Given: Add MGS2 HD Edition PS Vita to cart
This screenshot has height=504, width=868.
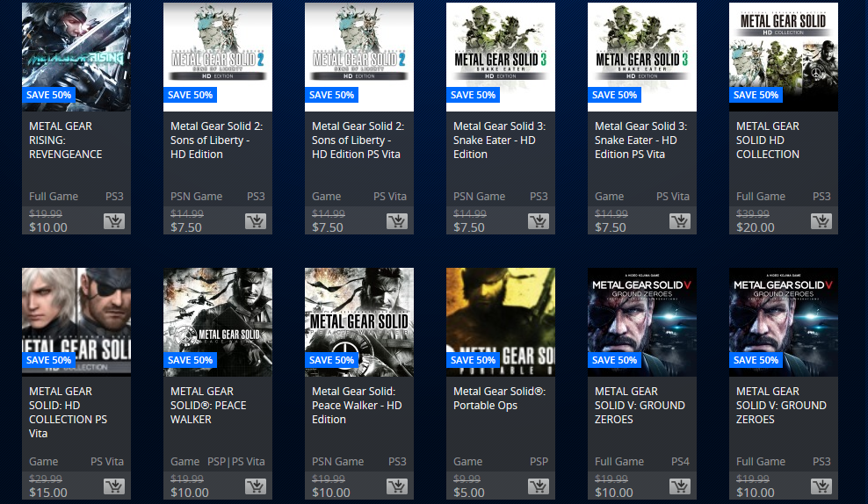Looking at the screenshot, I should pyautogui.click(x=397, y=221).
